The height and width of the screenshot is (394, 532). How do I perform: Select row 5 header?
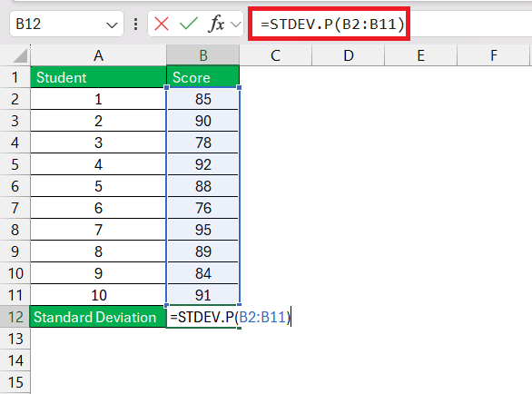coord(15,164)
